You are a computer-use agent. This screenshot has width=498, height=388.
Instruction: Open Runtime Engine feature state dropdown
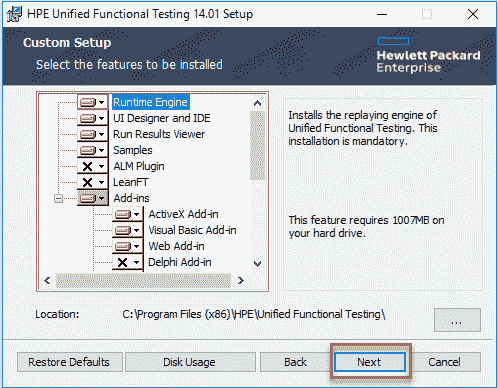click(93, 102)
